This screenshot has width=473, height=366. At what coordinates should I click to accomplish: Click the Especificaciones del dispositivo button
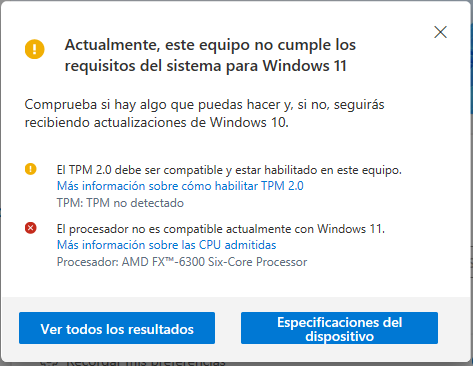click(x=339, y=328)
